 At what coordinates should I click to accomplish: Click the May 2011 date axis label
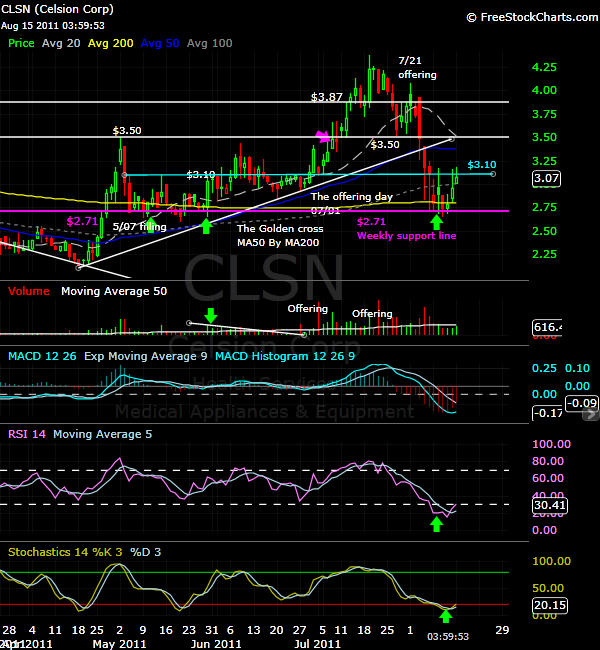(x=119, y=644)
